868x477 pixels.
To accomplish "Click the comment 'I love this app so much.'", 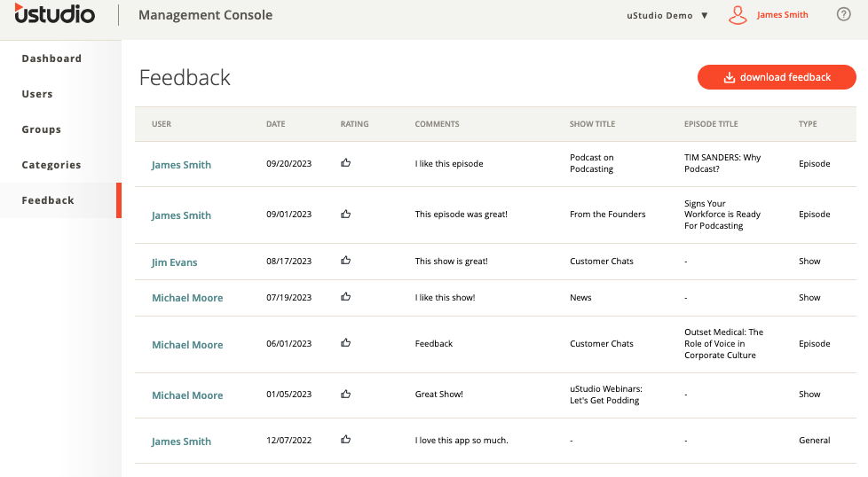I will click(x=462, y=441).
